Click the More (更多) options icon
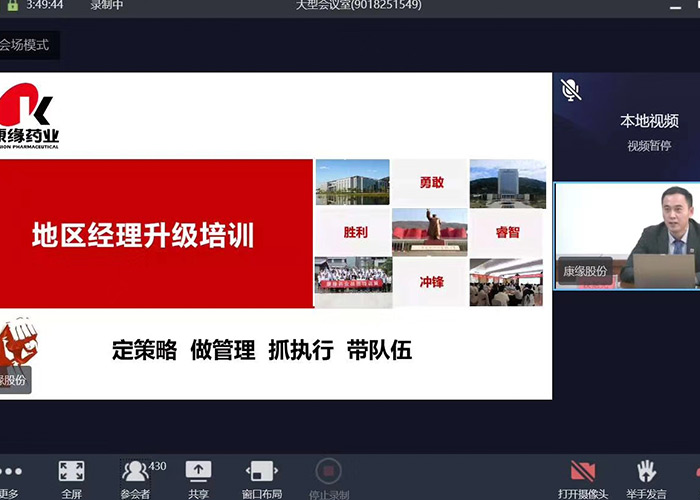The height and width of the screenshot is (500, 700). pyautogui.click(x=10, y=471)
